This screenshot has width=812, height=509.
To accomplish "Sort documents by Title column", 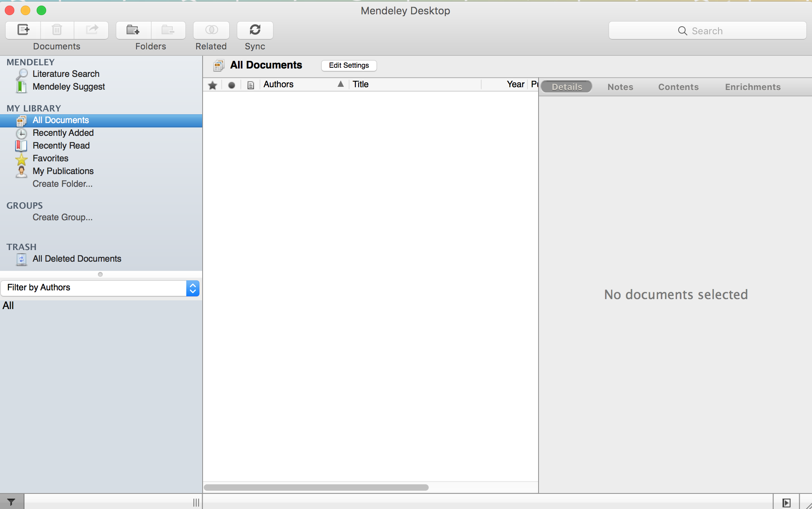I will pos(415,84).
